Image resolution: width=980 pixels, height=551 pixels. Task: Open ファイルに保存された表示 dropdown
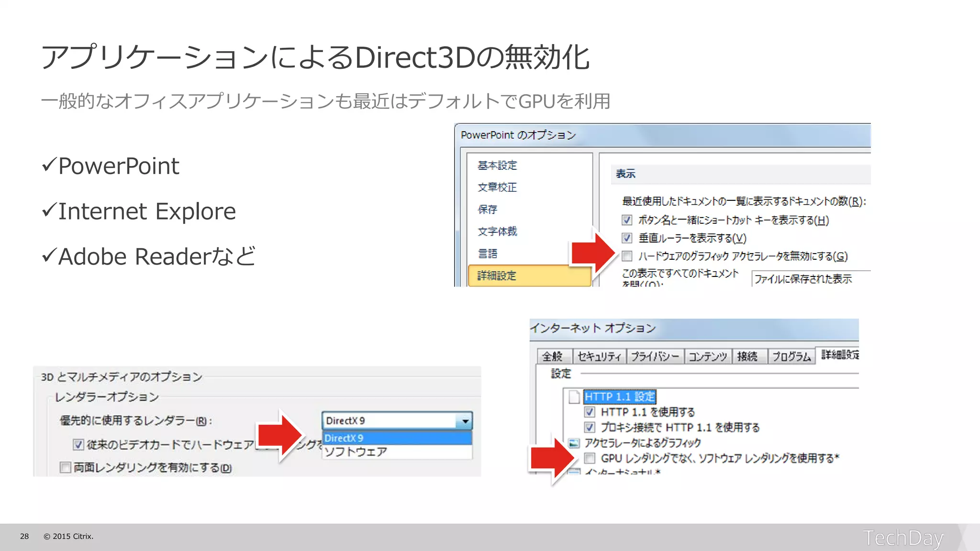(x=811, y=278)
